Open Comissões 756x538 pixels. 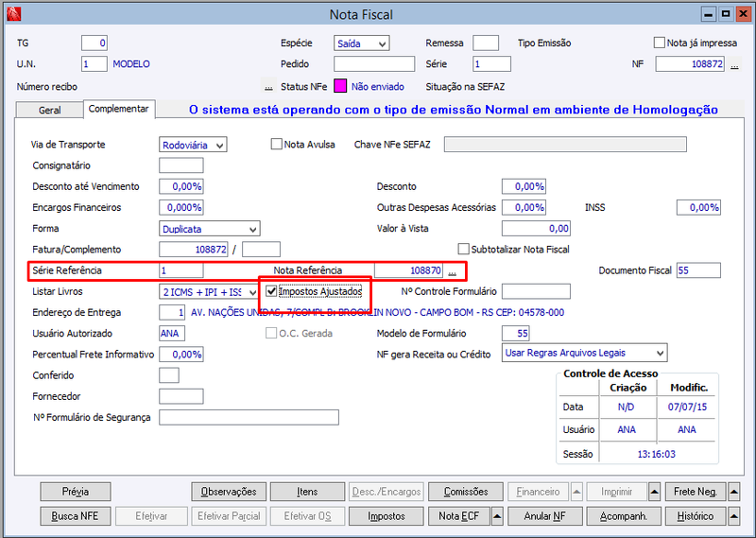click(x=466, y=492)
